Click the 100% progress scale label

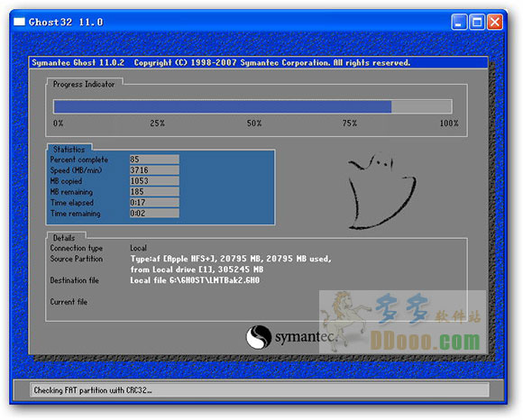[449, 123]
